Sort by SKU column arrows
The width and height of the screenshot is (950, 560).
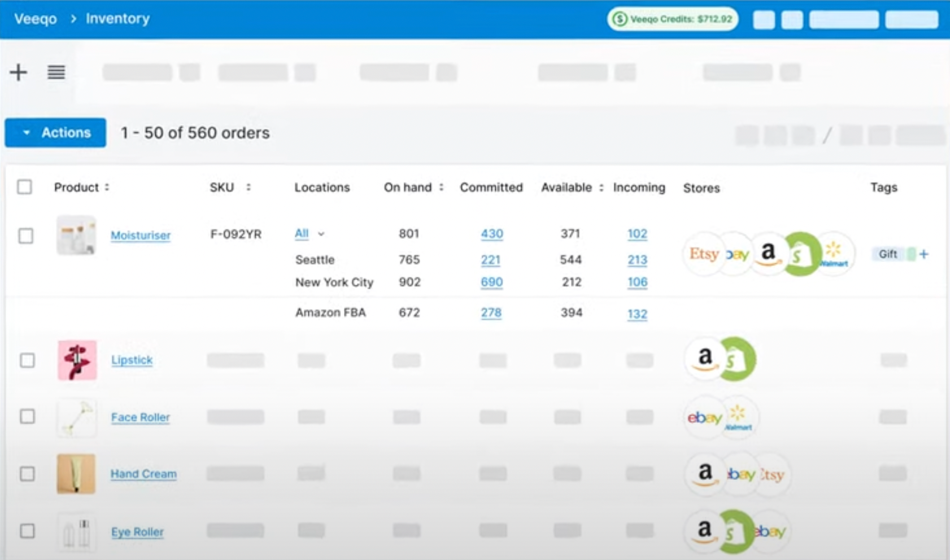pyautogui.click(x=248, y=187)
